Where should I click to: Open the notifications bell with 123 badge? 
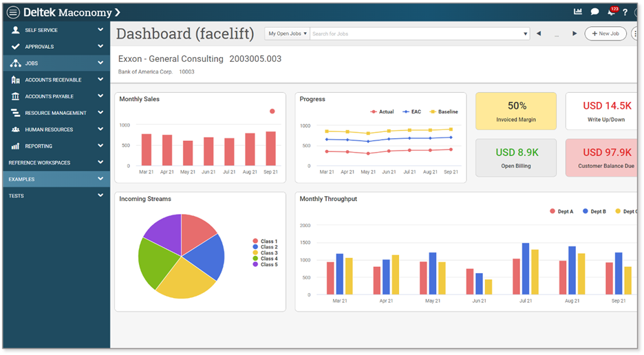(x=612, y=11)
